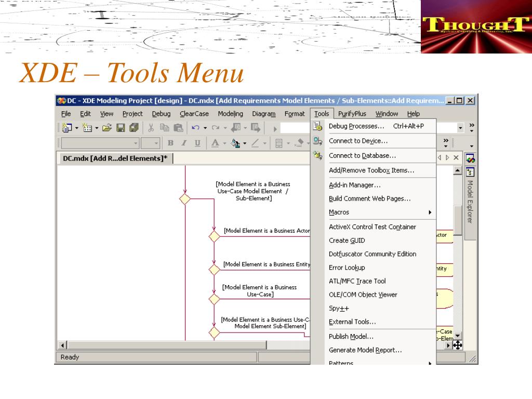Switch to DC.mdx diagram document tab
The height and width of the screenshot is (399, 532).
(x=115, y=158)
